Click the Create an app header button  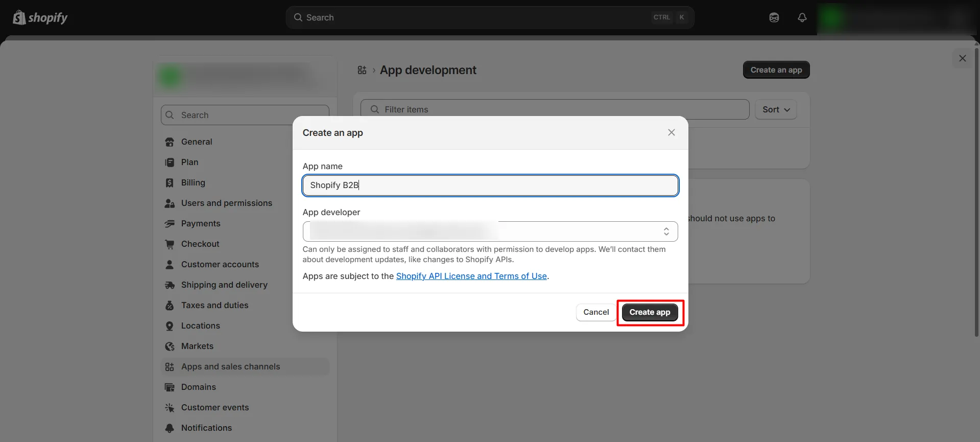(776, 70)
